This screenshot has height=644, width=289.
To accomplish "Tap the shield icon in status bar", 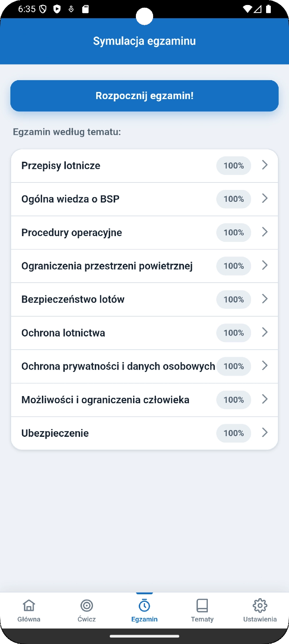I will click(43, 9).
